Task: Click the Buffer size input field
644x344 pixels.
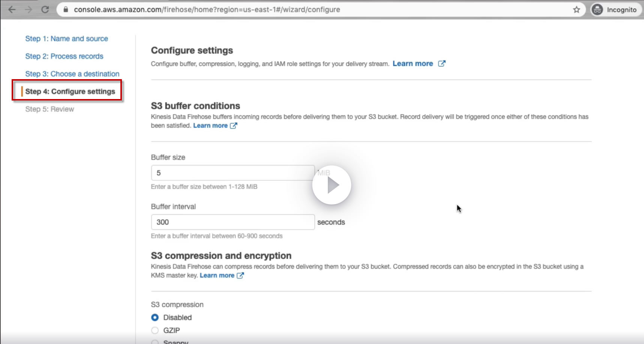Action: 233,173
